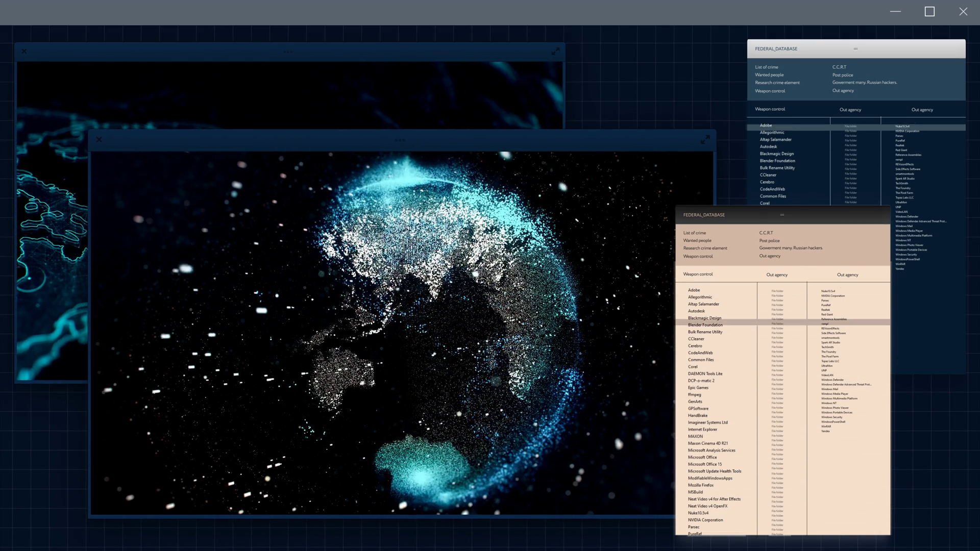This screenshot has width=980, height=551.
Task: Maximize the main application window
Action: click(929, 12)
